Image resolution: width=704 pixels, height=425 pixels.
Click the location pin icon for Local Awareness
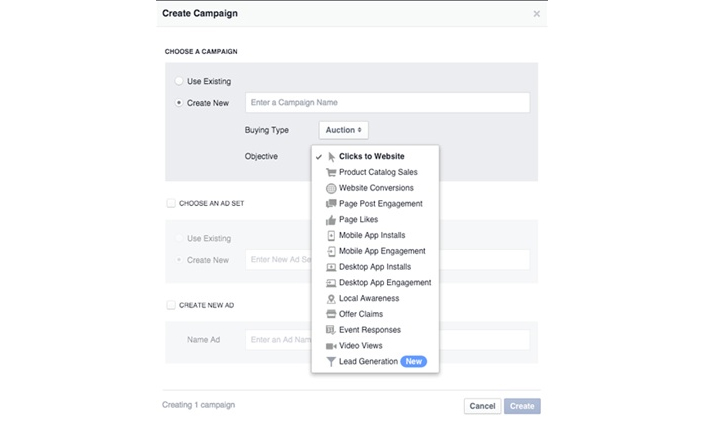pos(331,299)
